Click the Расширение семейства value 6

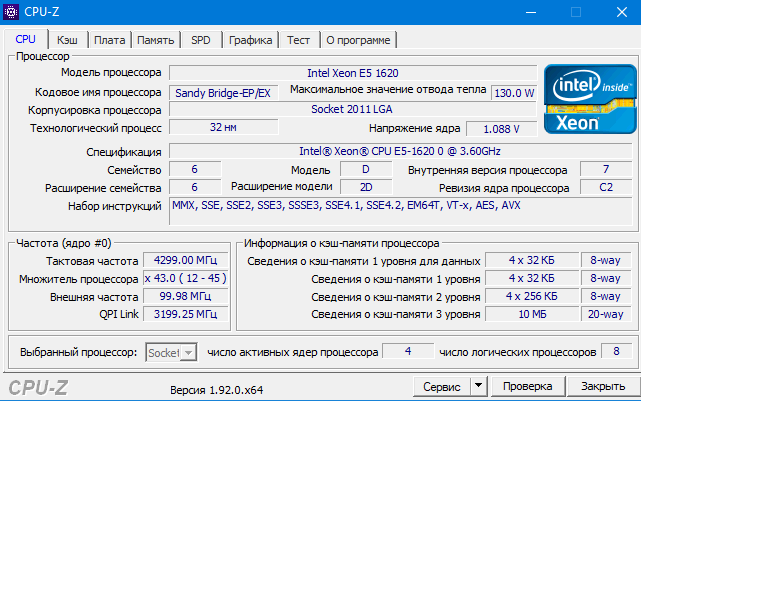coord(194,187)
